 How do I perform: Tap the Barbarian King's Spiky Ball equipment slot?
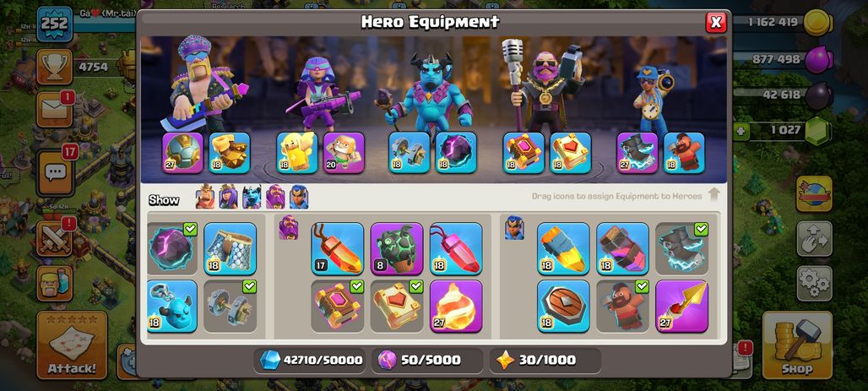[x=182, y=152]
